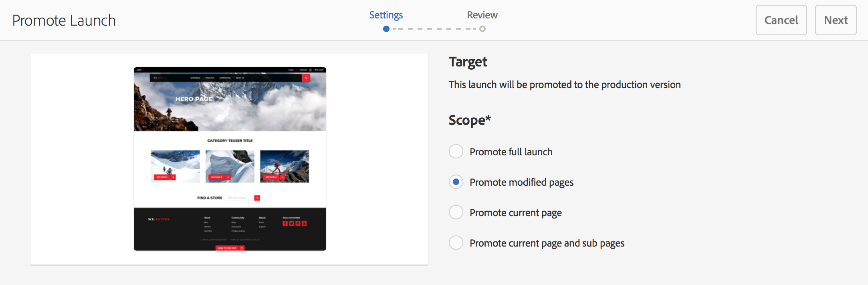Click the filled Settings step indicator dot
Image resolution: width=868 pixels, height=285 pixels.
click(x=386, y=29)
